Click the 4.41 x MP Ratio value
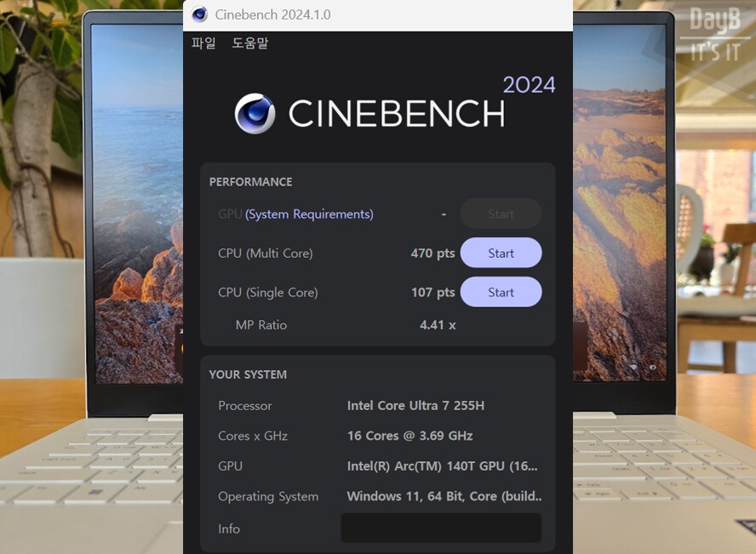 click(x=438, y=325)
